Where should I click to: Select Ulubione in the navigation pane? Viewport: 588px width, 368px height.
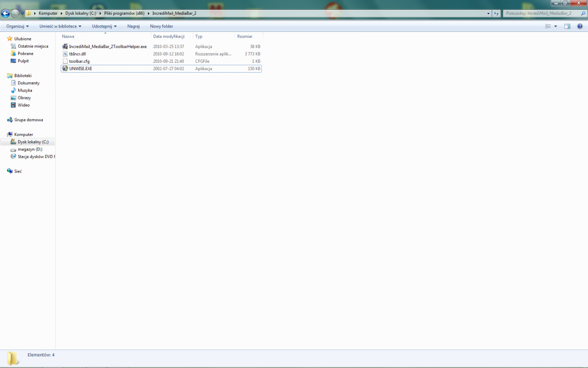23,39
